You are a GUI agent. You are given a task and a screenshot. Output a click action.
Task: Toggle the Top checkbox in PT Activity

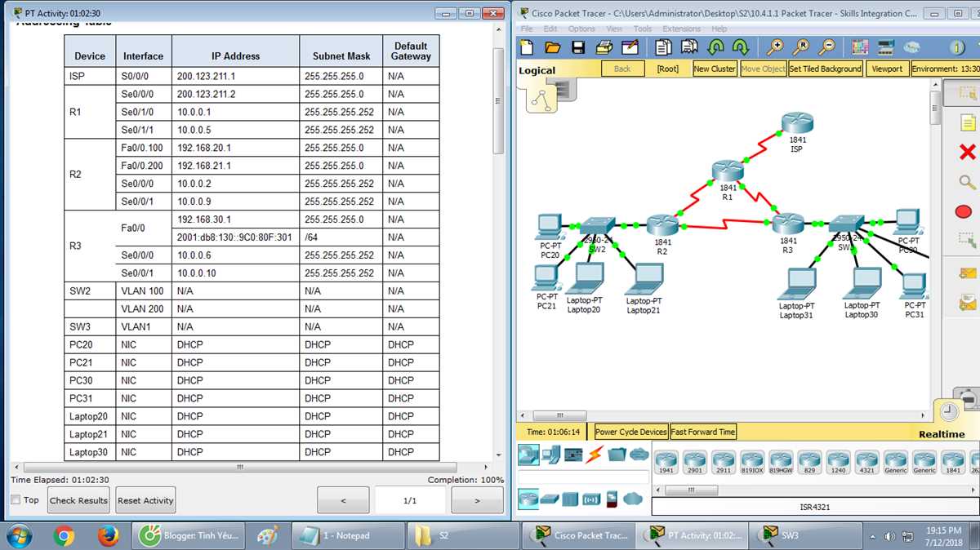point(16,499)
